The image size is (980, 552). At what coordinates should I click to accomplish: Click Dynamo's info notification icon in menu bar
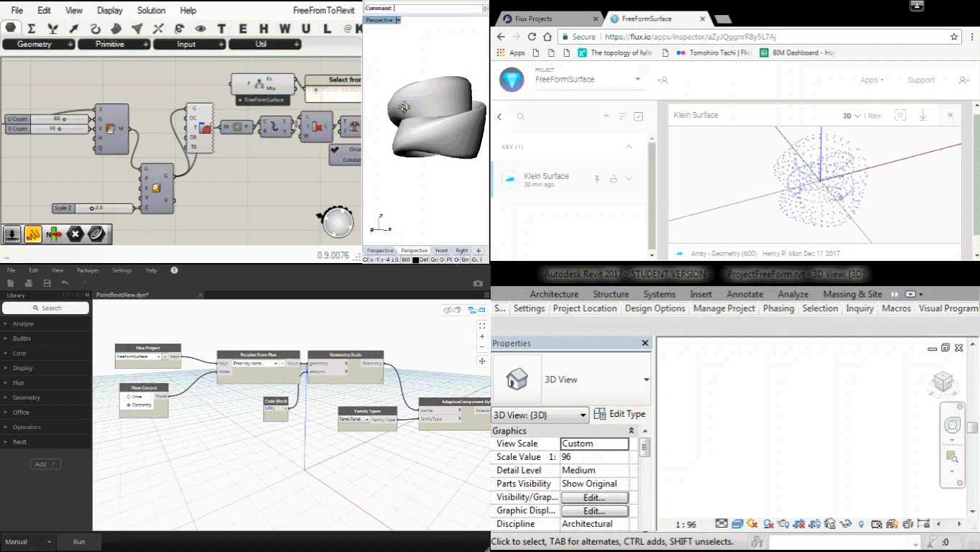[174, 270]
